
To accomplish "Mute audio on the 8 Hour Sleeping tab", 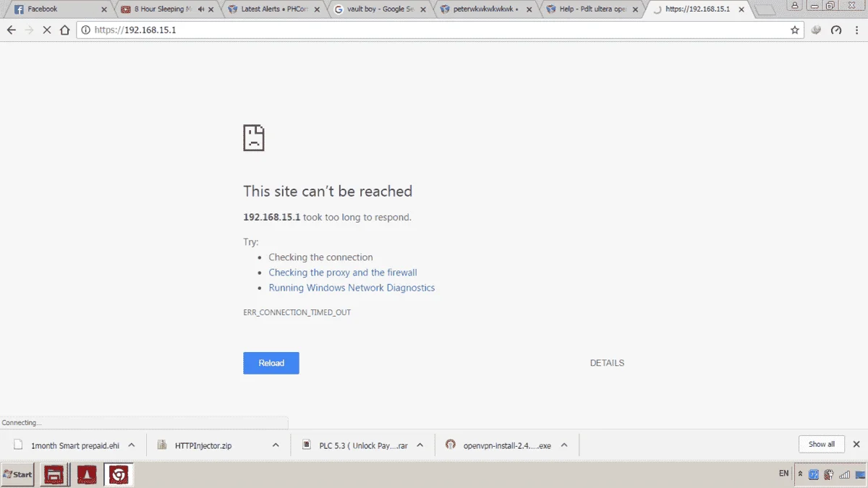I will (x=201, y=9).
